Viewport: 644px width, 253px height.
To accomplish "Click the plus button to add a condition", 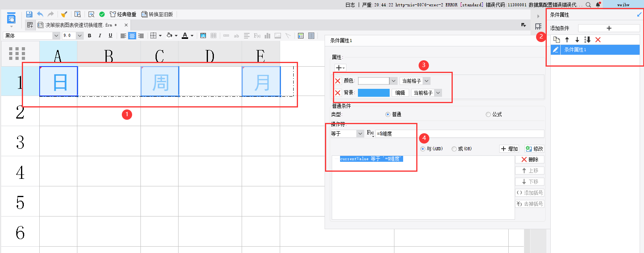I will (609, 28).
